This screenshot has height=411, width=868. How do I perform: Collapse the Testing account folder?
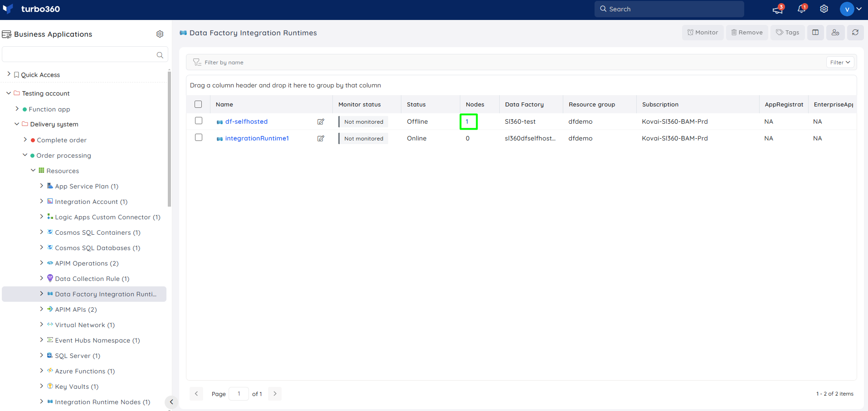(9, 93)
